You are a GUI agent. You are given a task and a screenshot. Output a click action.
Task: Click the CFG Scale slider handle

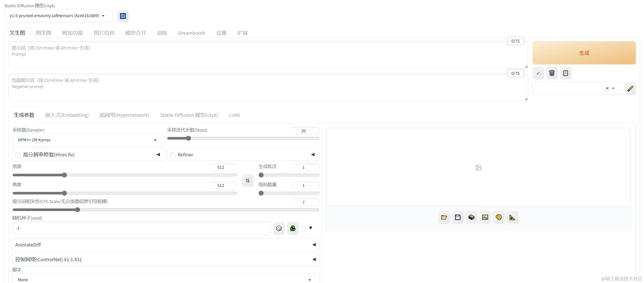(78, 210)
